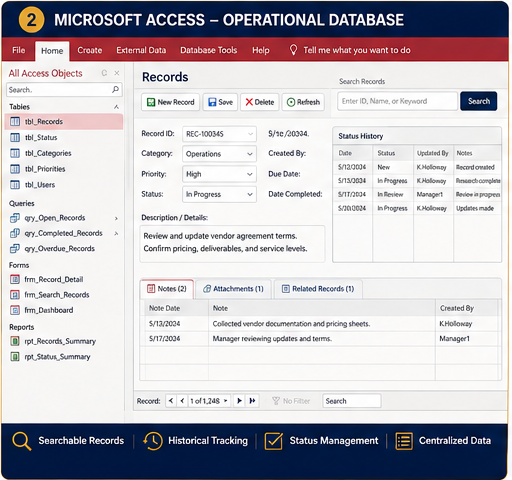This screenshot has width=512, height=480.
Task: Switch to the Related Records (1) tab
Action: (318, 289)
